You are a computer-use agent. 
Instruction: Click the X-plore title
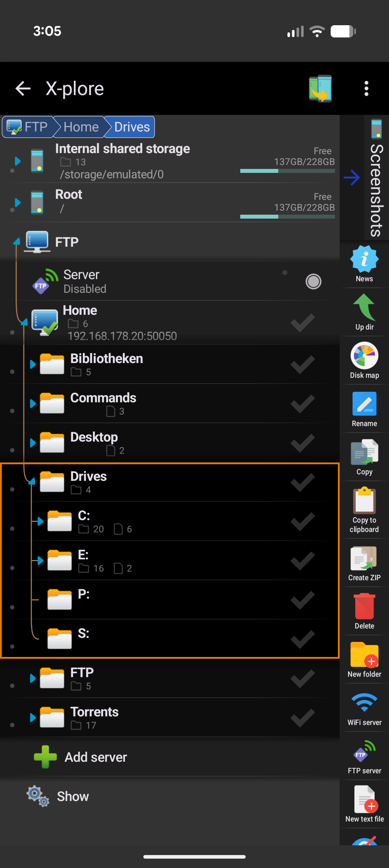(75, 89)
